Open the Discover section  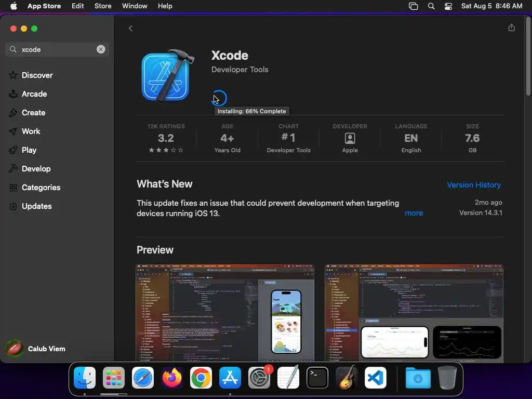(x=37, y=75)
